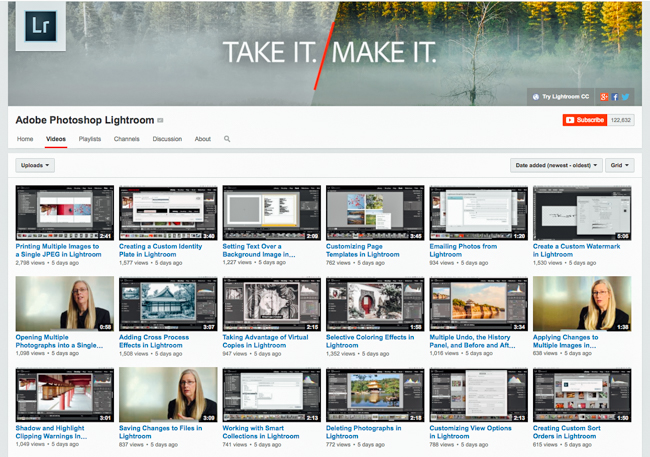Open Printing Multiple Images video thumbnail
The image size is (650, 457).
coord(65,213)
